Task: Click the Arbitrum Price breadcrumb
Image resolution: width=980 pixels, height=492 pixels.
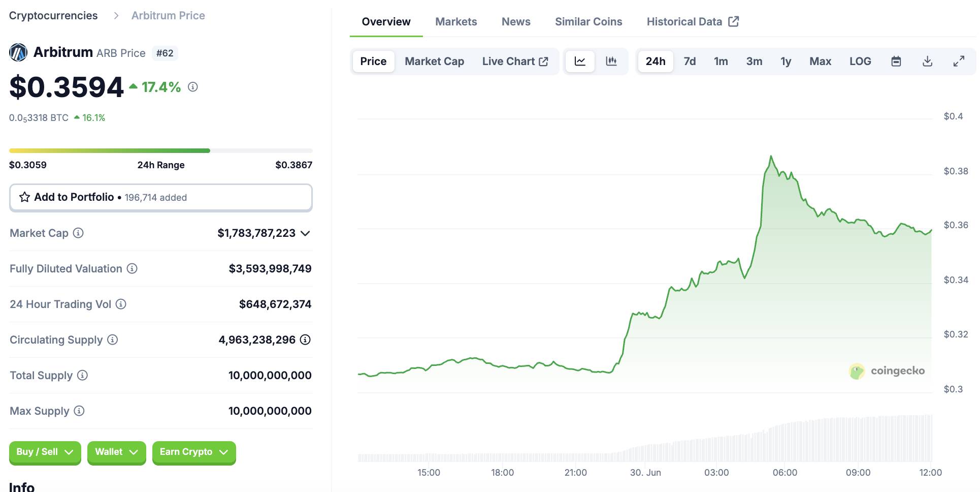Action: (x=168, y=16)
